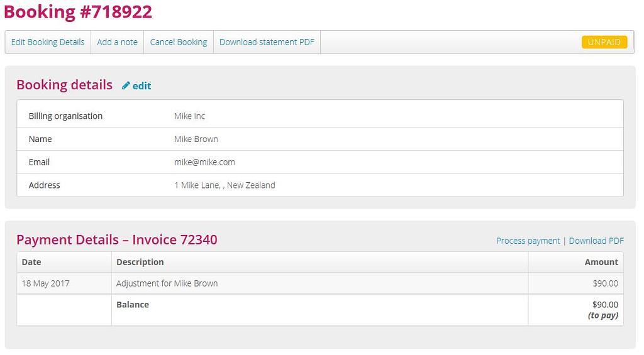644x355 pixels.
Task: Click the email address mike@mike.com
Action: pos(204,162)
